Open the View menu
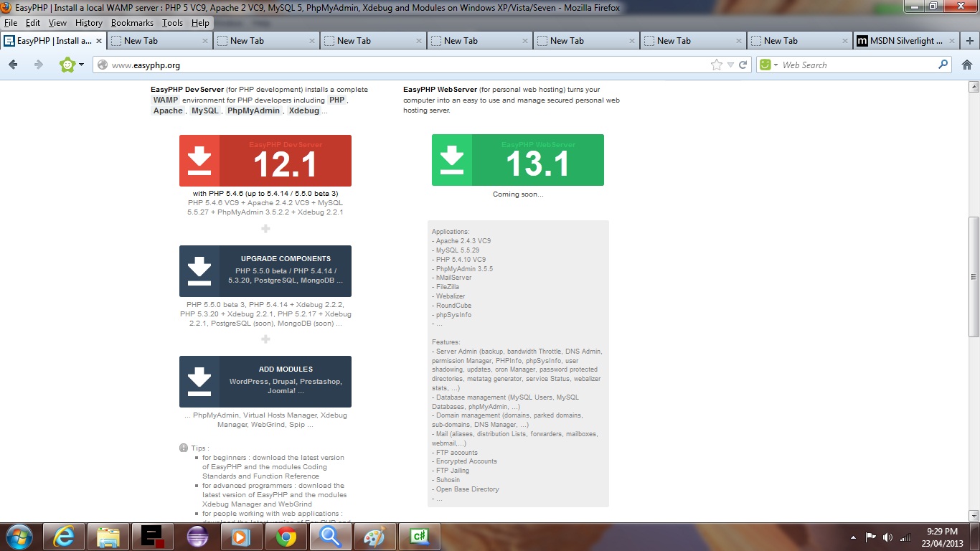The height and width of the screenshot is (551, 980). pos(57,23)
